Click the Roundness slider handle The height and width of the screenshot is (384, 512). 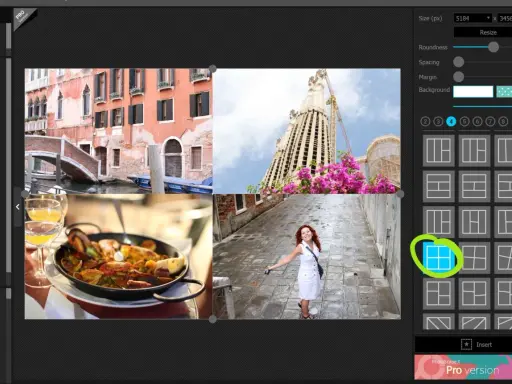494,47
